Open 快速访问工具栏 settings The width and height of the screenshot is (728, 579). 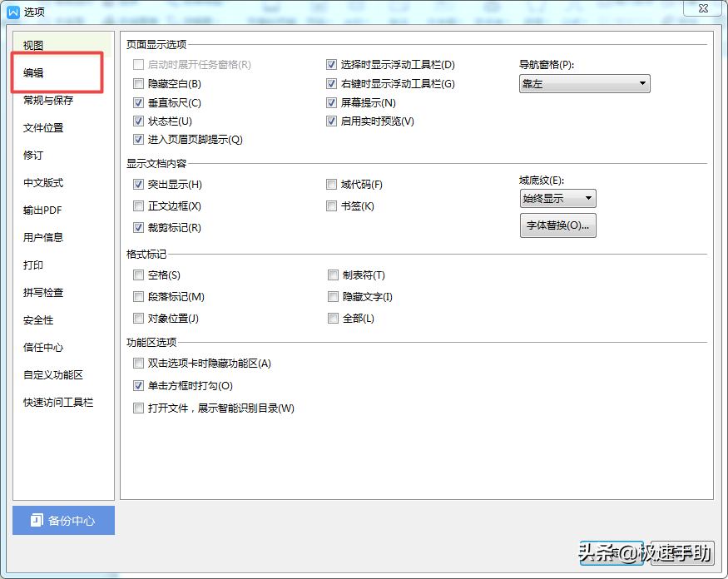58,402
